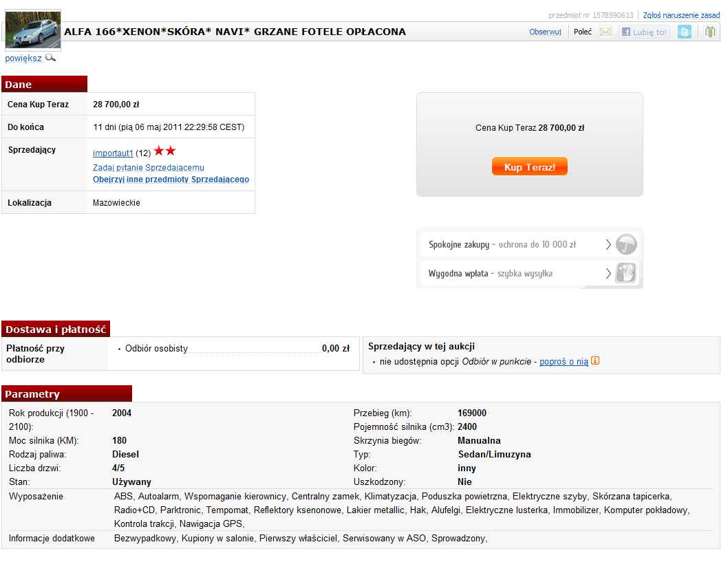The height and width of the screenshot is (562, 728).
Task: Select the 'Dostawa i płatność' section header
Action: [56, 329]
